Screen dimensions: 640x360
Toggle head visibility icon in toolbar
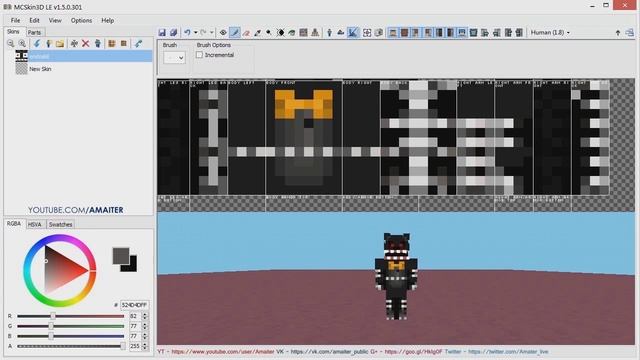393,33
